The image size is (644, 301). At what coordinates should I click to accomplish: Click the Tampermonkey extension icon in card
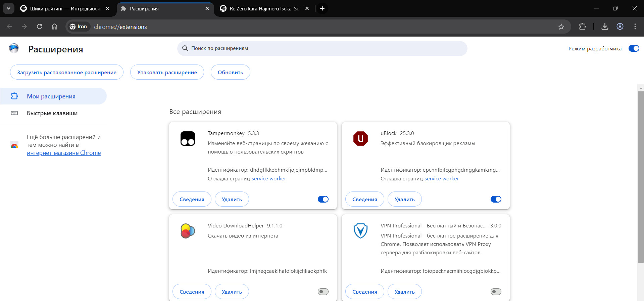point(188,138)
